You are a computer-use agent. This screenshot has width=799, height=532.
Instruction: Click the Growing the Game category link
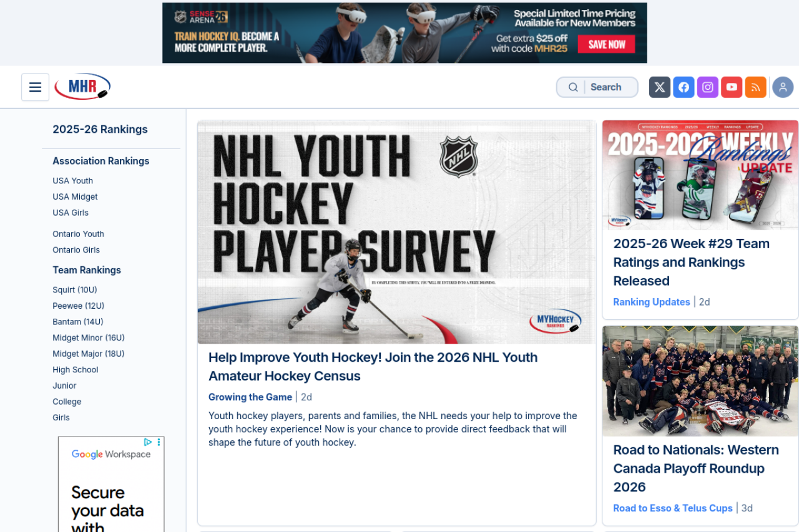(x=250, y=397)
